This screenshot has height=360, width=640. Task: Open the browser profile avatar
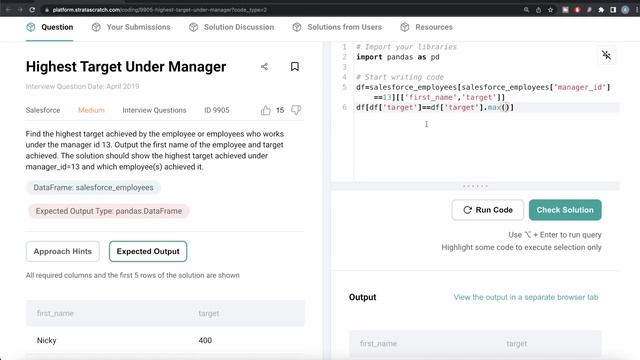(x=625, y=10)
